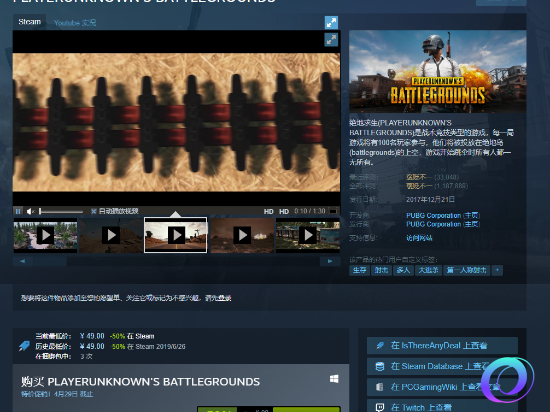Click the 0:10 / 1:30 video timecode
Viewport: 550px width, 412px height.
(310, 211)
